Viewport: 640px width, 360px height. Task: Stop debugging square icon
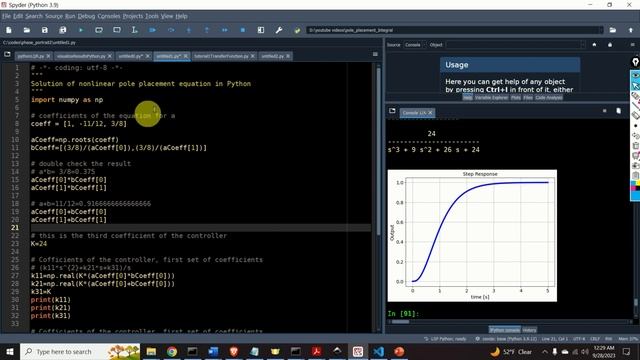click(242, 30)
